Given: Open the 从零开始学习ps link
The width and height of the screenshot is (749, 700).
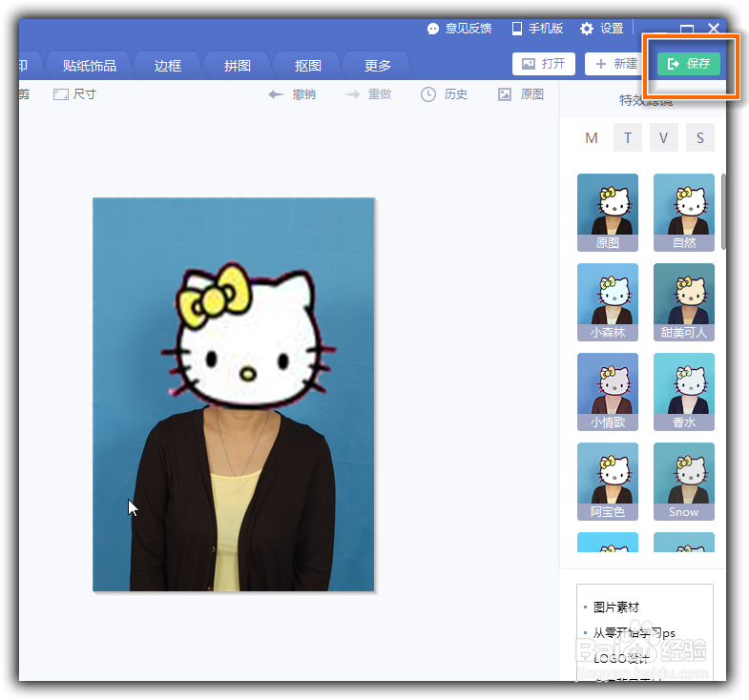Looking at the screenshot, I should click(634, 633).
